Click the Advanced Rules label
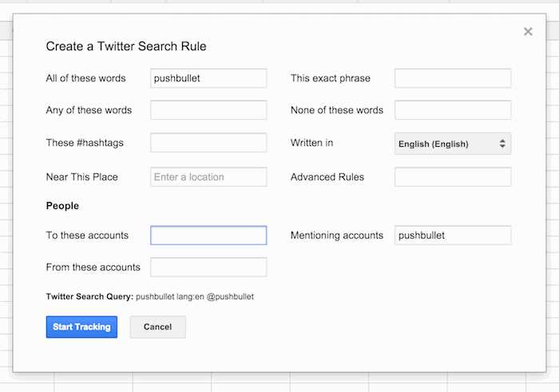The image size is (559, 392). click(327, 176)
